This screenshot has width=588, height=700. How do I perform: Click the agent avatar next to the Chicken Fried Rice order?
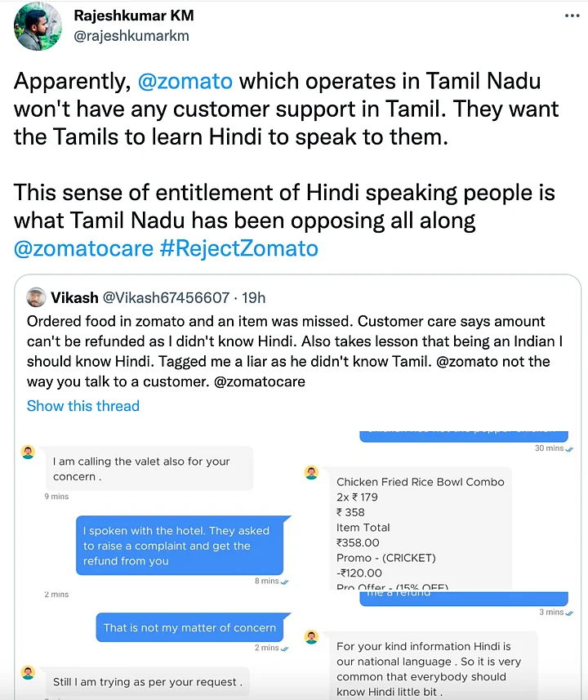[x=310, y=473]
